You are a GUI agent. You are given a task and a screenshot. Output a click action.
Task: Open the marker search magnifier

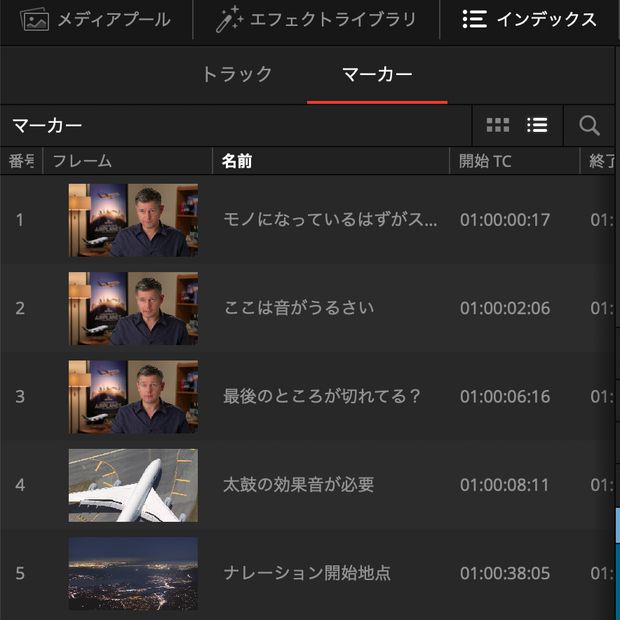tap(589, 126)
